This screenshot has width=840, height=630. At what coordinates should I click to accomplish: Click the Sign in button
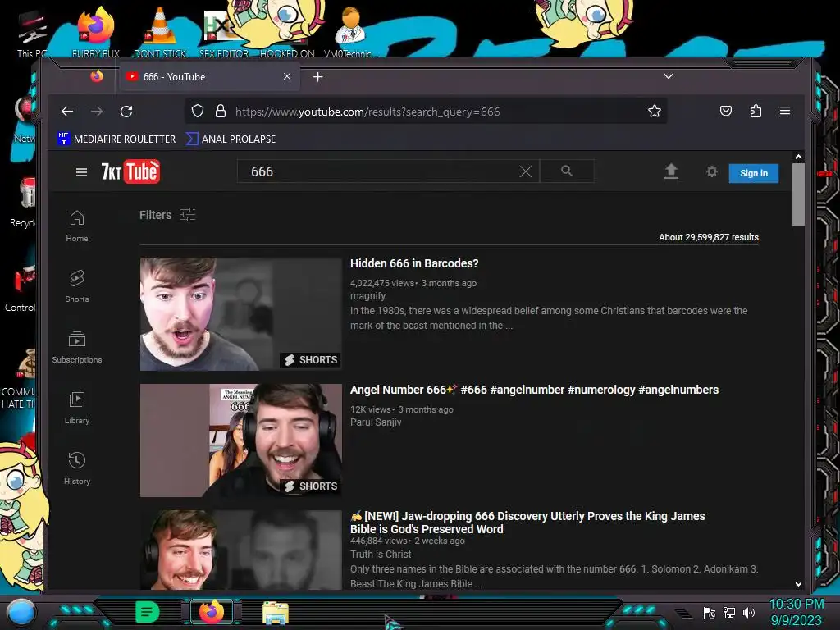pos(753,173)
